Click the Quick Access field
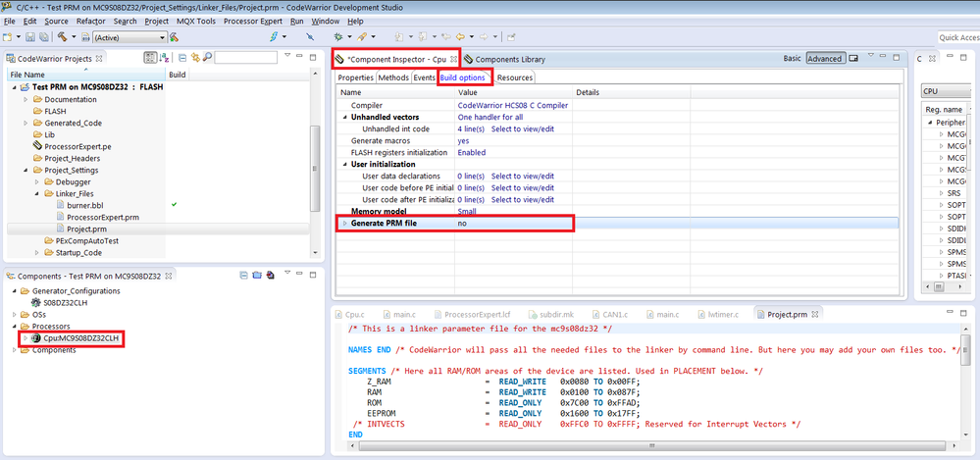980x460 pixels. pyautogui.click(x=958, y=37)
